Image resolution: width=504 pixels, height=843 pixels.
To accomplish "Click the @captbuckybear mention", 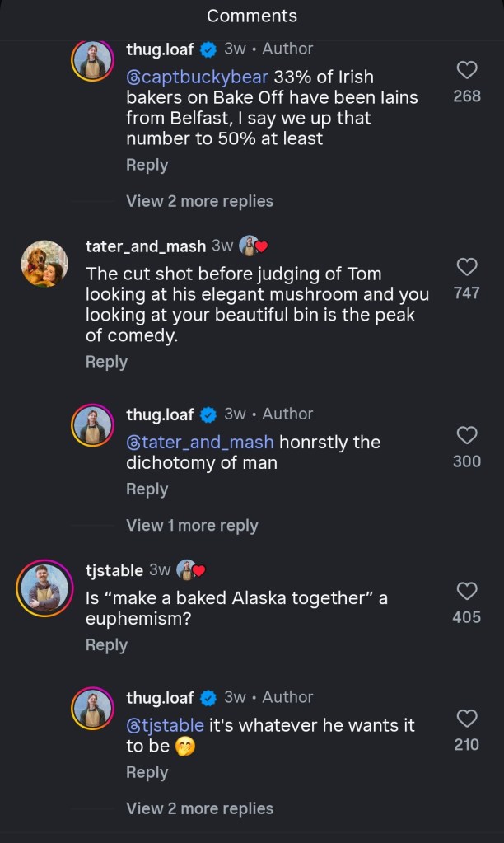I will (197, 77).
